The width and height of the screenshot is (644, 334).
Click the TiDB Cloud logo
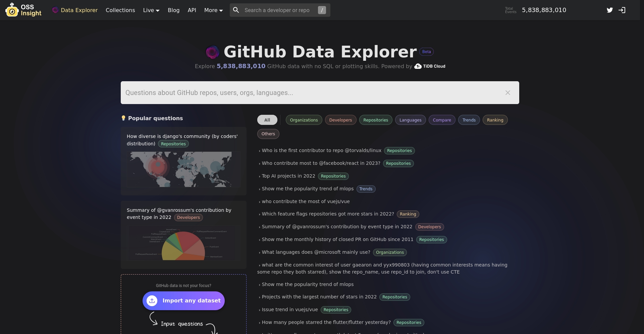430,66
